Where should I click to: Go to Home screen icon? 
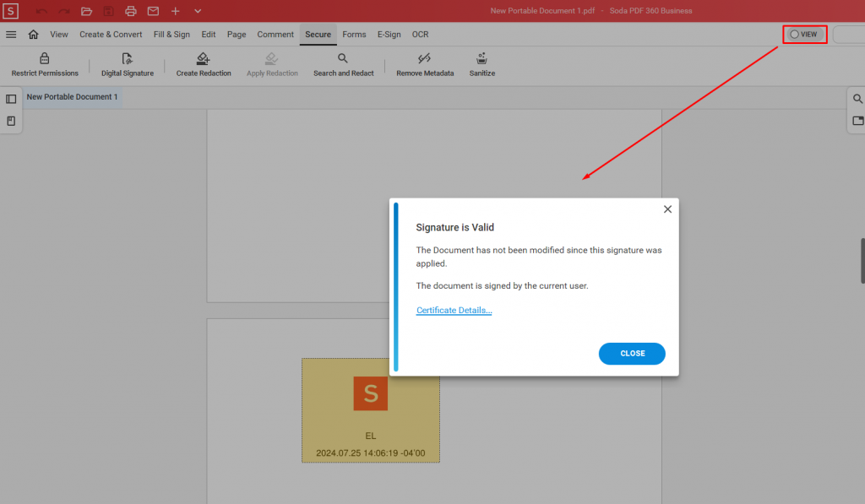coord(33,34)
